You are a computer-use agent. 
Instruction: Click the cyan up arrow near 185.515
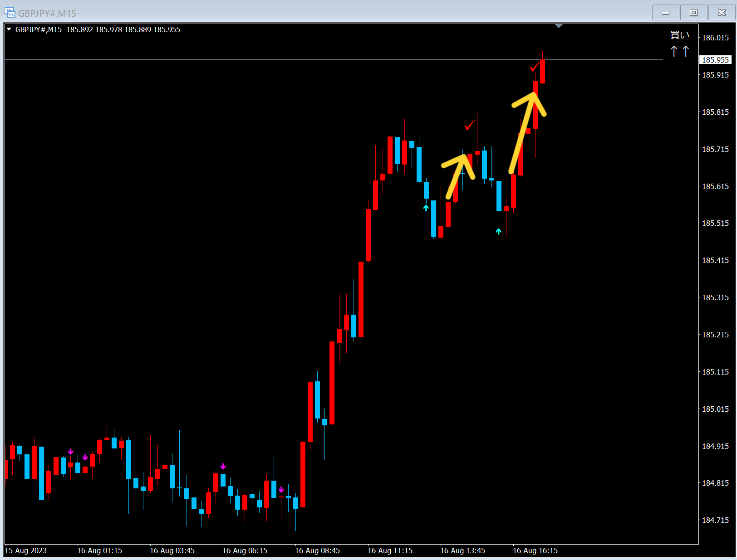point(499,232)
